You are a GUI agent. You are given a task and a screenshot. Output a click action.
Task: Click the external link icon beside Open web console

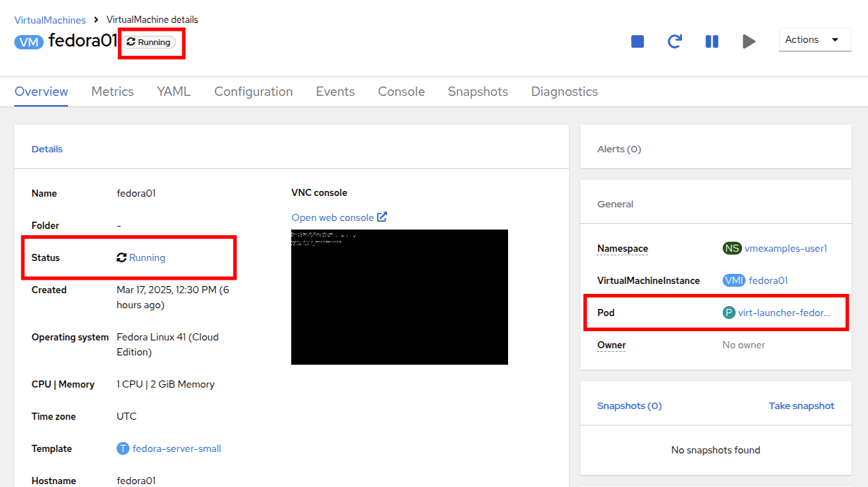point(382,217)
